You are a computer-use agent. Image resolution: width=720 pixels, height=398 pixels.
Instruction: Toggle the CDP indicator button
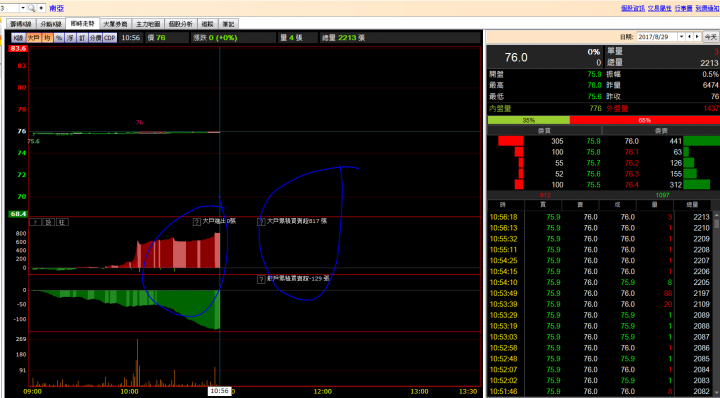[110, 38]
